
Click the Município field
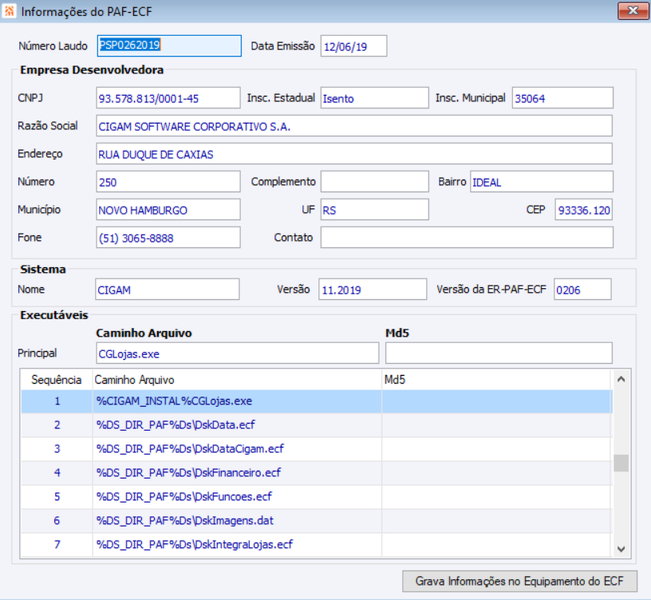pos(168,209)
